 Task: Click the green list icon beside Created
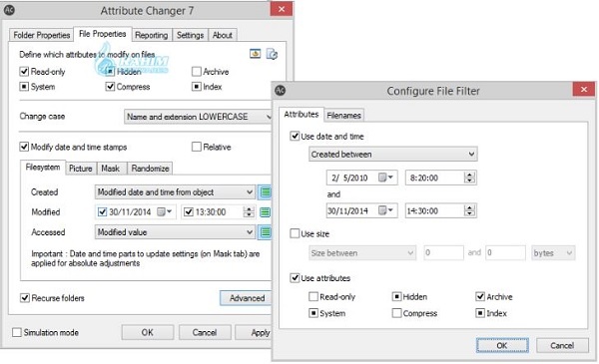coord(266,191)
